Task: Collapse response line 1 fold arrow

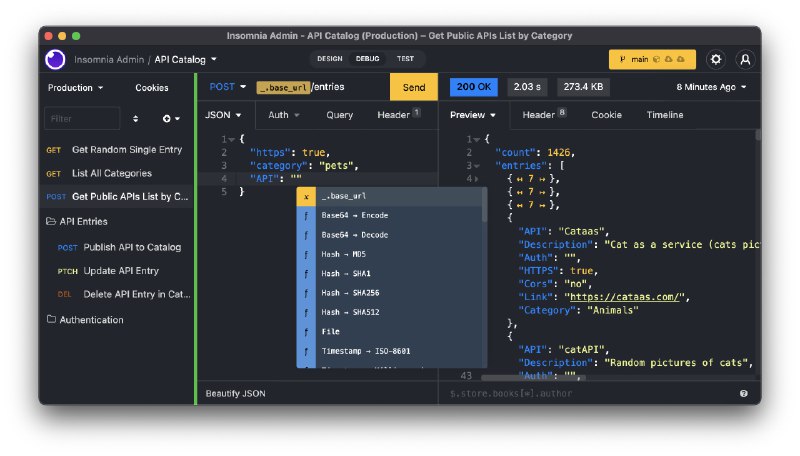Action: (x=477, y=139)
